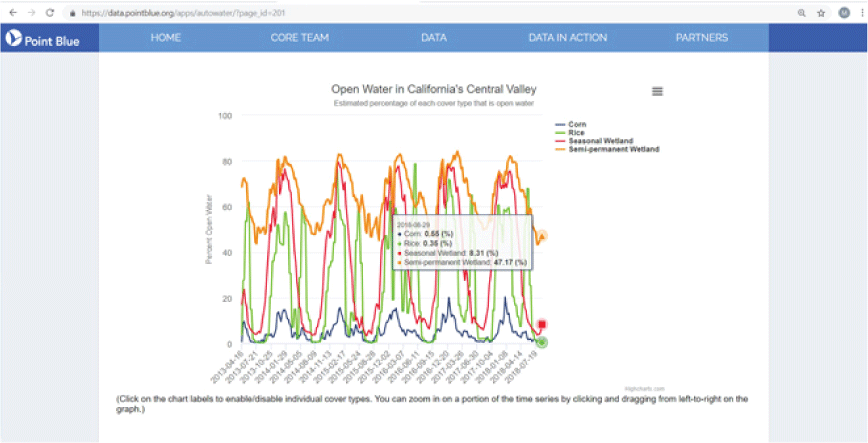Viewport: 868px width, 443px height.
Task: Click the Highcharts.com credit link
Action: (636, 389)
